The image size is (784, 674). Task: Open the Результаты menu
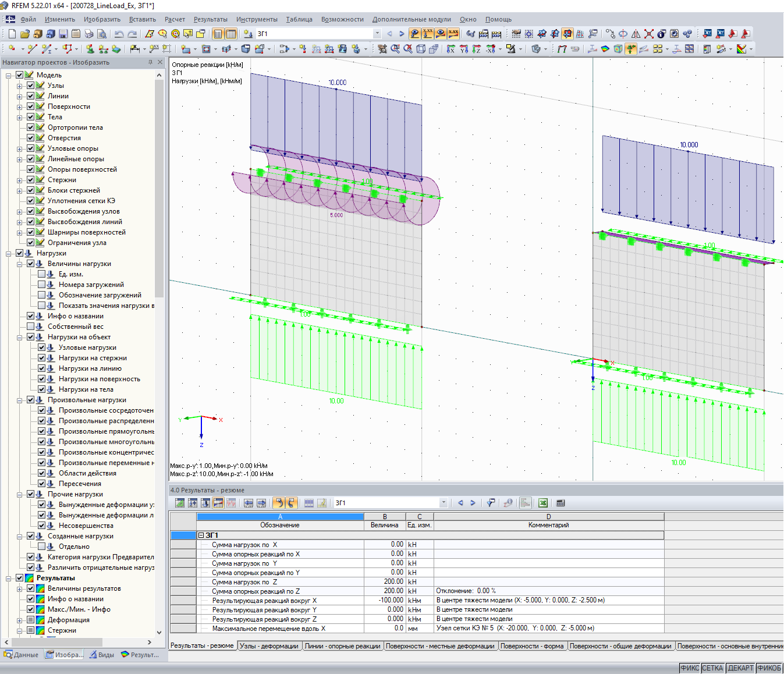tap(211, 19)
